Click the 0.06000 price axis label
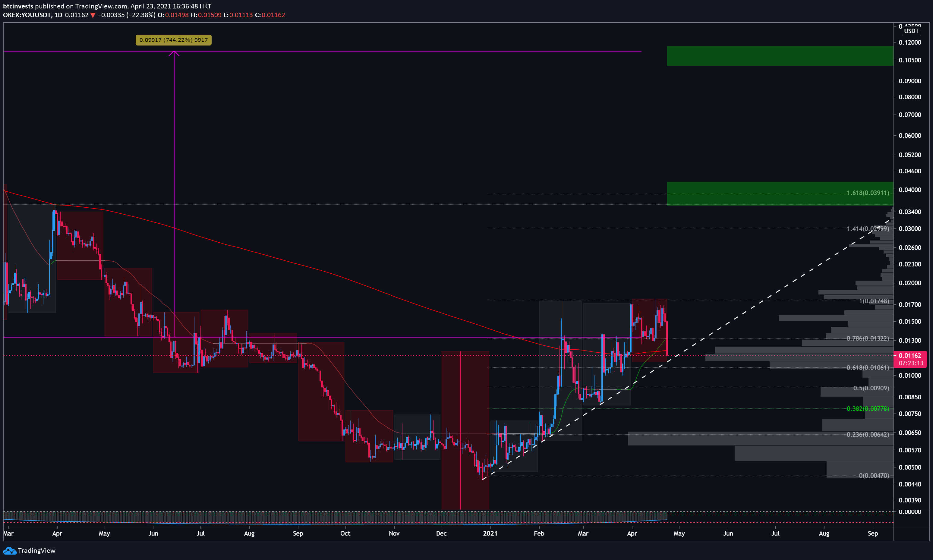The image size is (933, 560). coord(909,135)
